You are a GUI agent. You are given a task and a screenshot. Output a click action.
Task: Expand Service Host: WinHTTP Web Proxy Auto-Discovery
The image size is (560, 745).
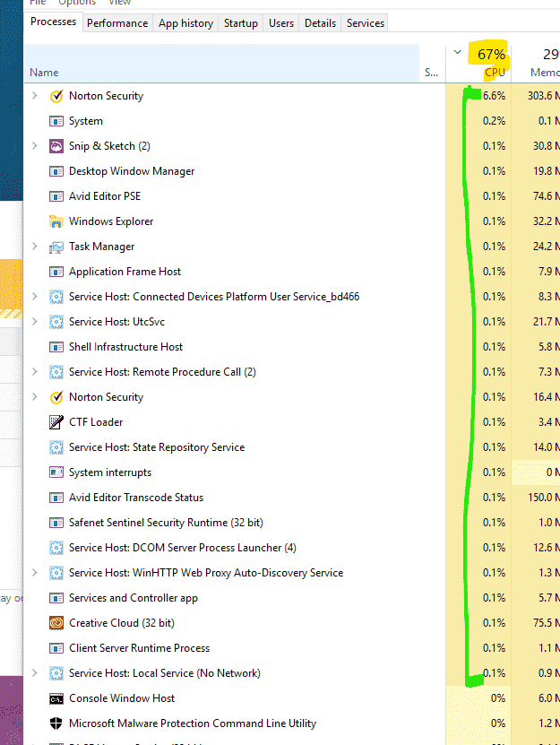click(35, 573)
